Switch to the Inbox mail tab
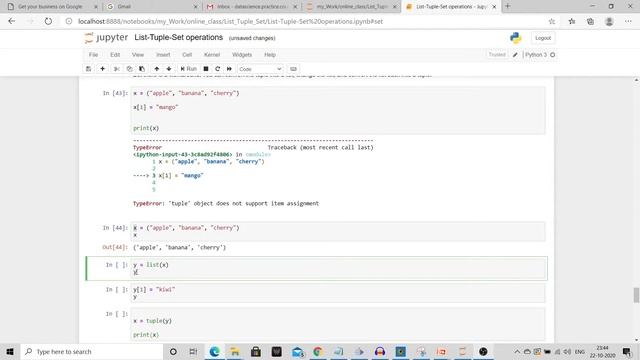640x360 pixels. click(x=251, y=7)
